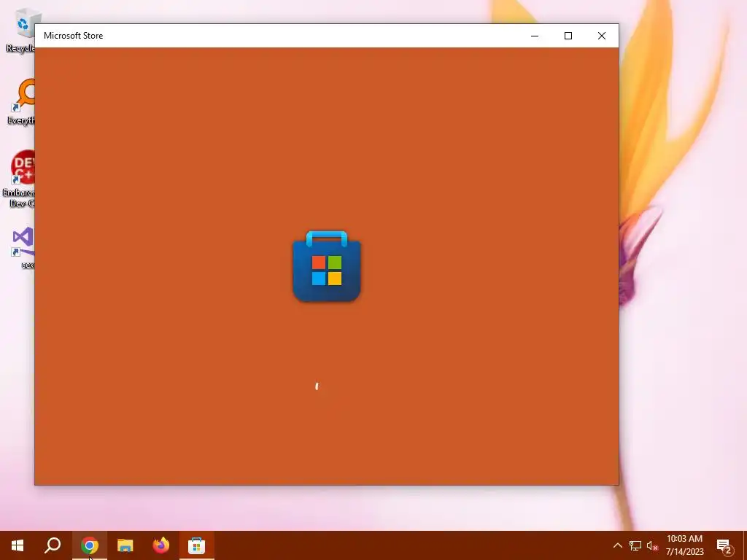This screenshot has height=560, width=747.
Task: Select the Everything desktop shortcut
Action: 21,102
